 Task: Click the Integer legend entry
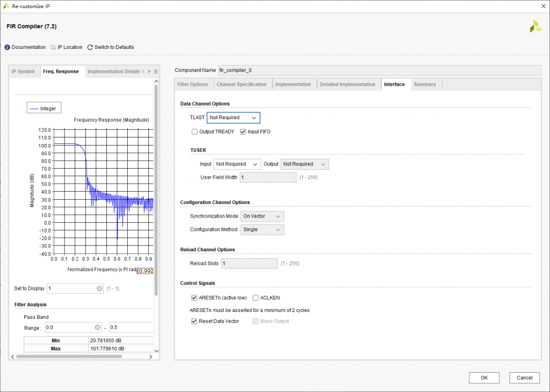coord(44,108)
